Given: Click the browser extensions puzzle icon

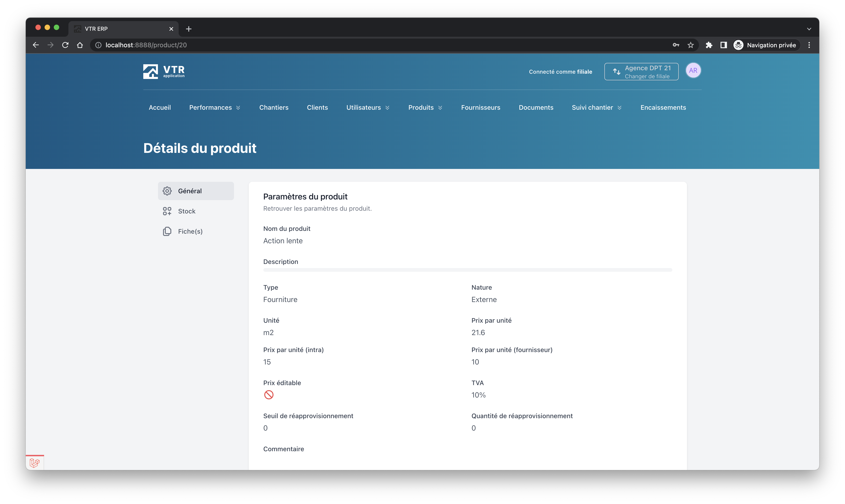Looking at the screenshot, I should click(x=709, y=45).
